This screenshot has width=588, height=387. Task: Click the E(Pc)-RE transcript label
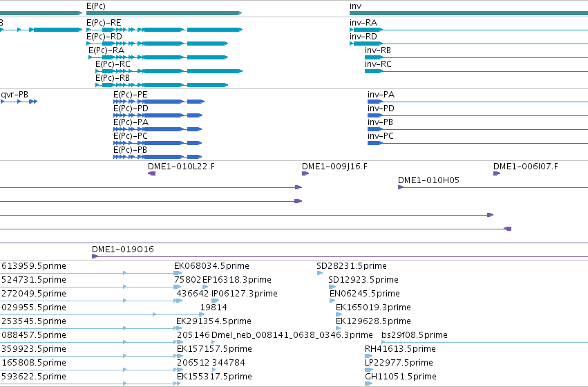[104, 23]
